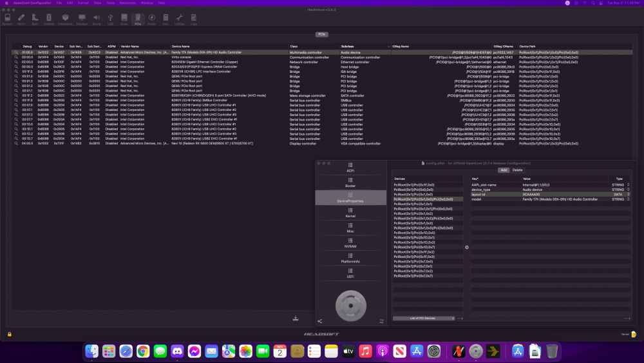Select device PciRoot(0x1)/Pci(0x1,0x0)/Pci(0x0,0x0)
Viewport: 644px width, 363px height.
(x=428, y=199)
